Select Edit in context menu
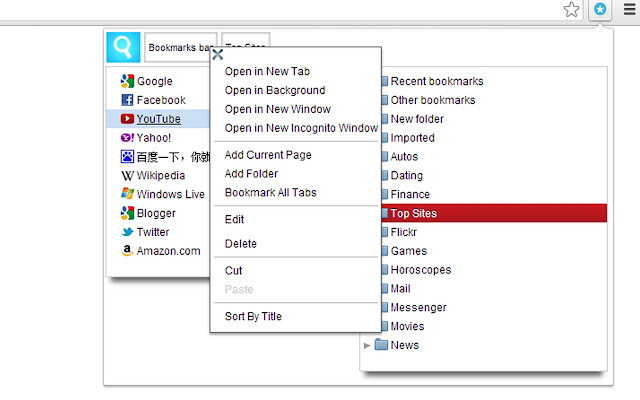The height and width of the screenshot is (400, 640). point(234,220)
